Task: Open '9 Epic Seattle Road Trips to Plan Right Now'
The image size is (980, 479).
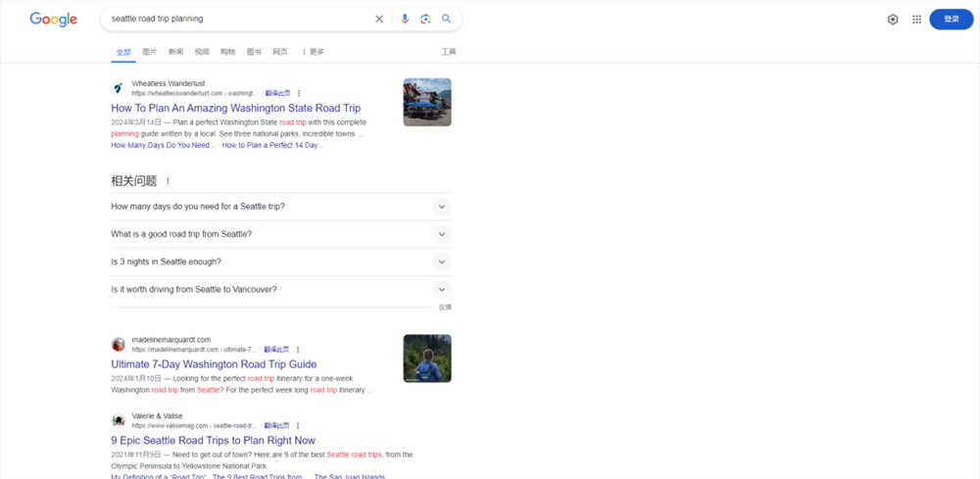Action: (x=213, y=440)
